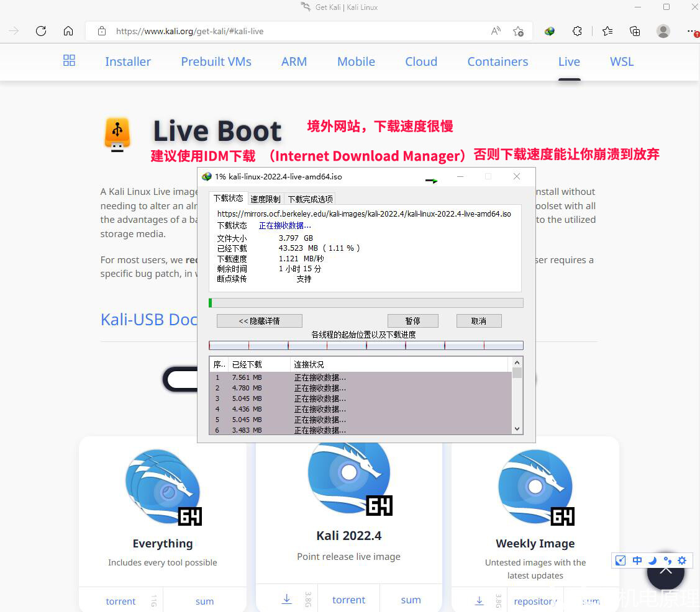Click the IME toolbar leftmost icon
Image resolution: width=700 pixels, height=612 pixels.
pos(620,560)
